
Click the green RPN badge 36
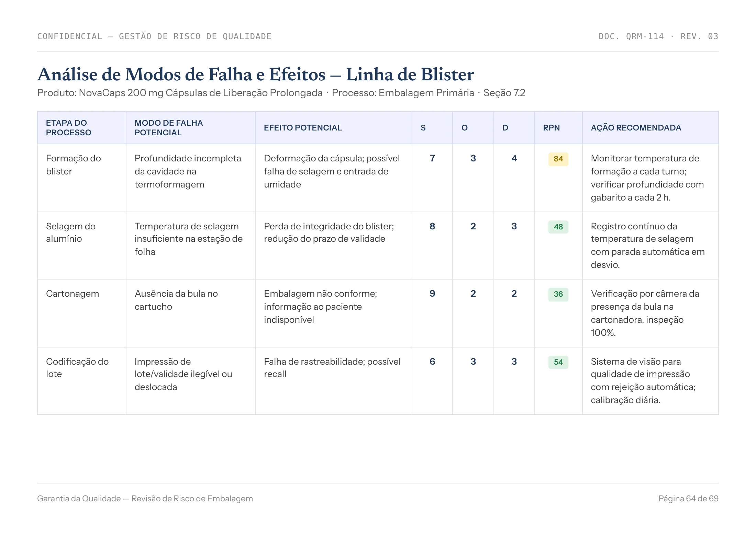558,294
